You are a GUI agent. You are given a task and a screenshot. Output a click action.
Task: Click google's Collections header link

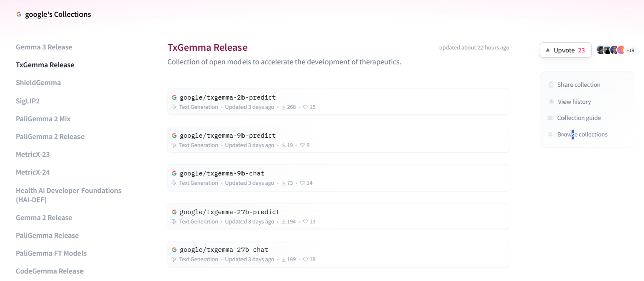[58, 14]
